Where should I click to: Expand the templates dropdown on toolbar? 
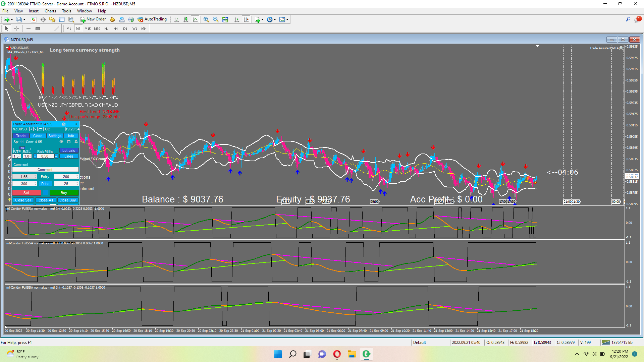click(287, 19)
